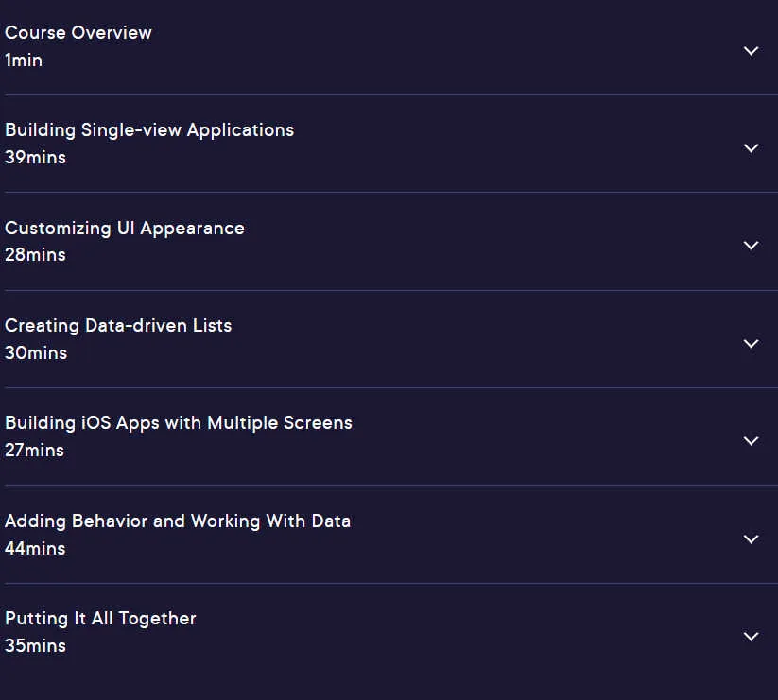The image size is (778, 700).
Task: Open the Customizing UI Appearance title
Action: point(125,229)
